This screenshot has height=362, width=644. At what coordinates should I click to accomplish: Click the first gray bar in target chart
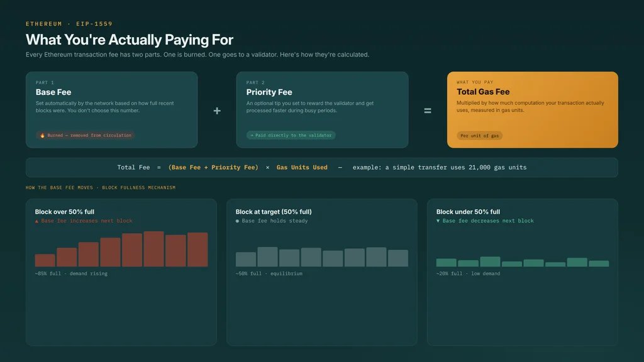click(246, 260)
